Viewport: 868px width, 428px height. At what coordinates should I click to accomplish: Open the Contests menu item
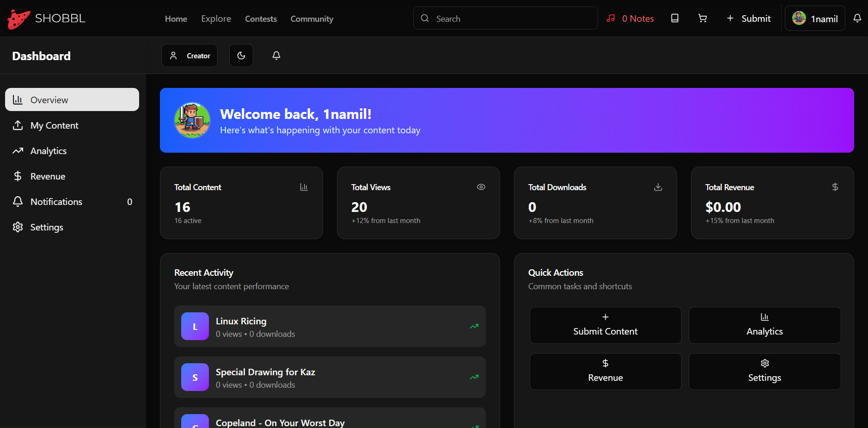coord(261,19)
